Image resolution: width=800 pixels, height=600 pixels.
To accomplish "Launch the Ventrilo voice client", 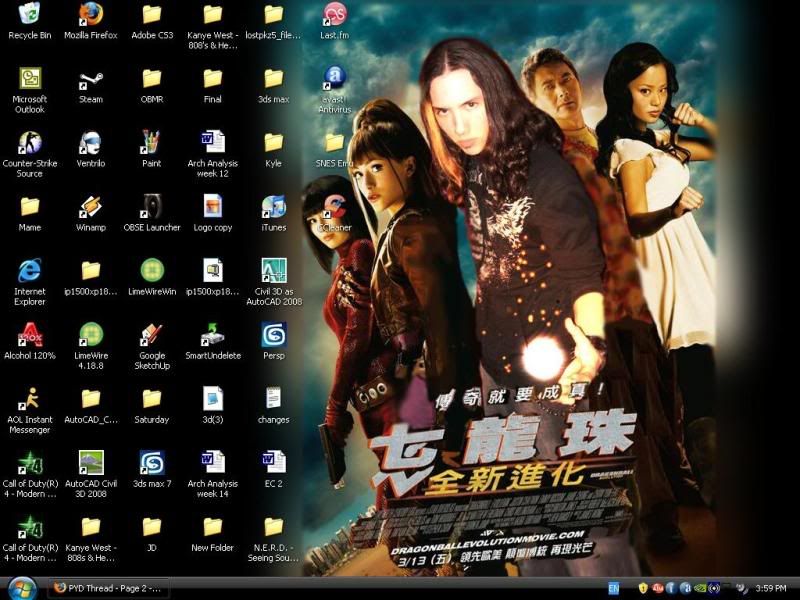I will tap(90, 142).
